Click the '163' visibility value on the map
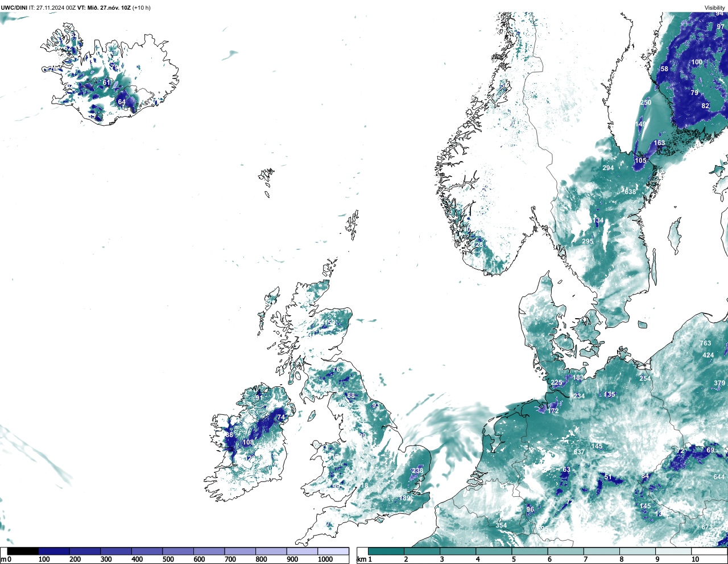Image resolution: width=728 pixels, height=564 pixels. click(659, 143)
